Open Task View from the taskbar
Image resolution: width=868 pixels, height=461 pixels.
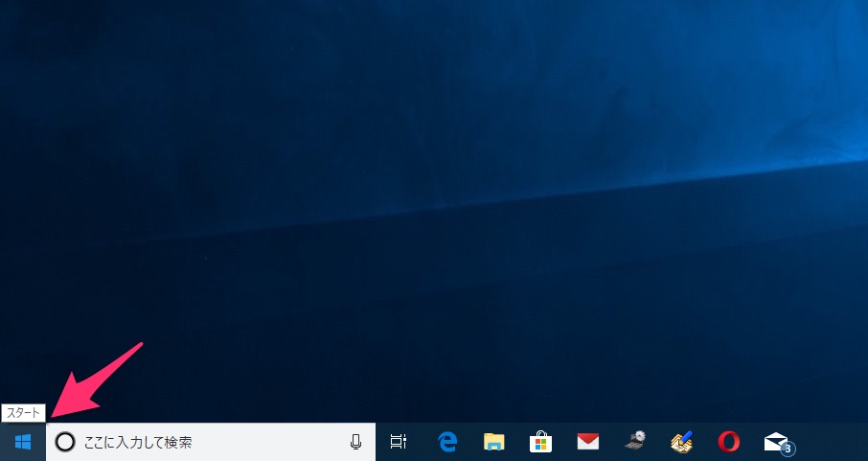[398, 442]
